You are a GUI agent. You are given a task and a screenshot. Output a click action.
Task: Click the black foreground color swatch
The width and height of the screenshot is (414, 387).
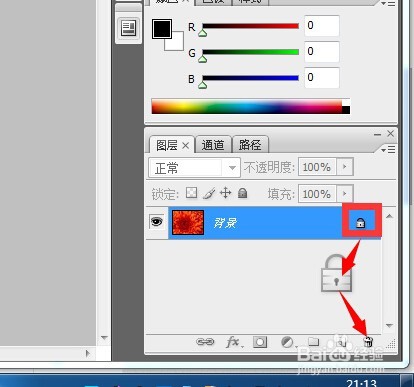(162, 29)
